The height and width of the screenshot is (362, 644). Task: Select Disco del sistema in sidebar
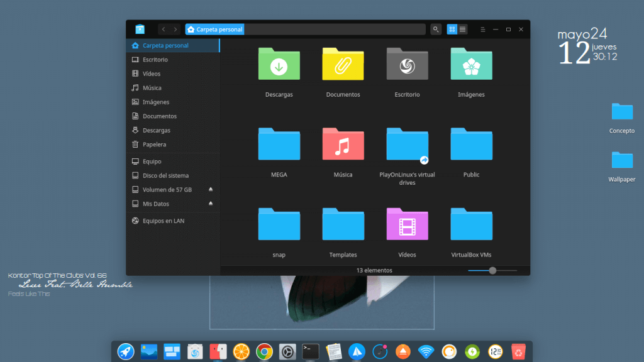(165, 175)
